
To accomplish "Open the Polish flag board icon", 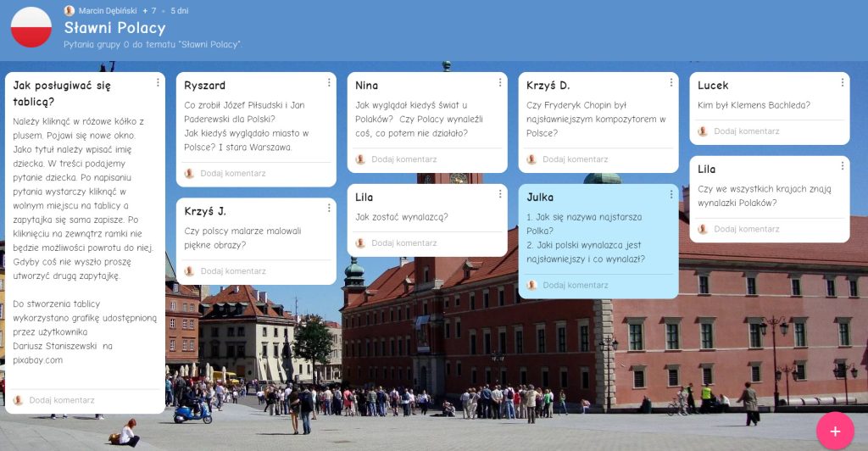I will 31,27.
